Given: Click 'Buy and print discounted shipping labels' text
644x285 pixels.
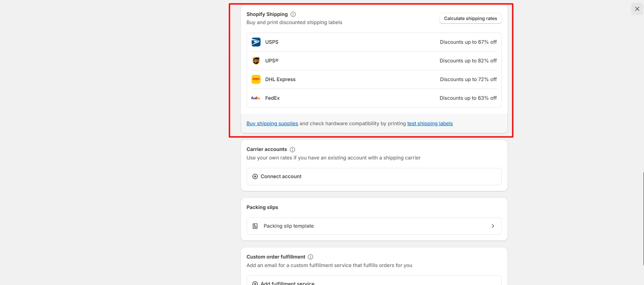Looking at the screenshot, I should click(294, 22).
